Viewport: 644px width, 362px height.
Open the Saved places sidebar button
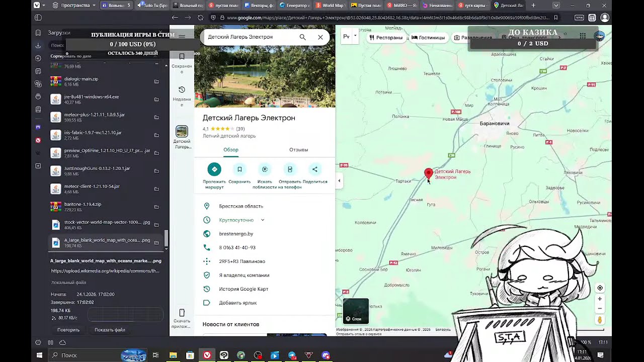click(x=182, y=62)
